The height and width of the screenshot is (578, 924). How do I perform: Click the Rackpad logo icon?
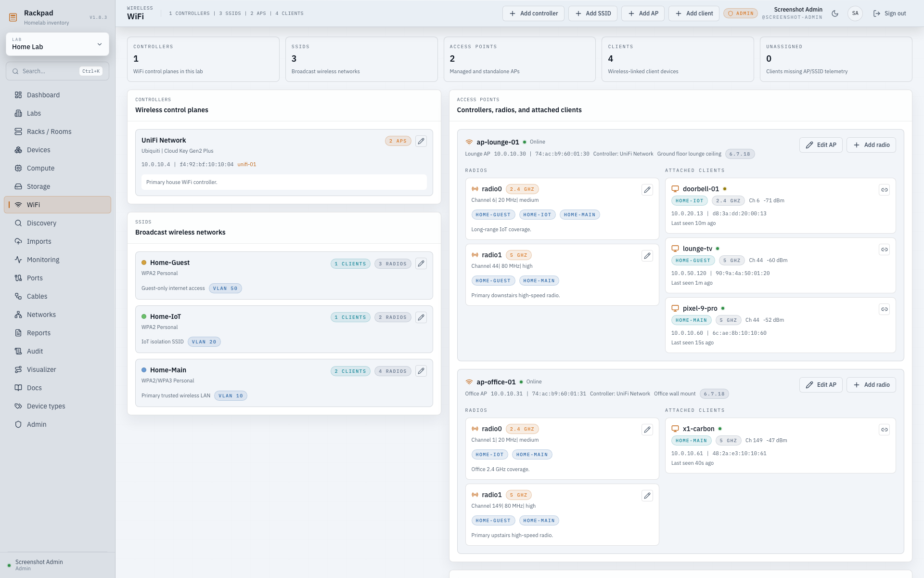(x=13, y=17)
